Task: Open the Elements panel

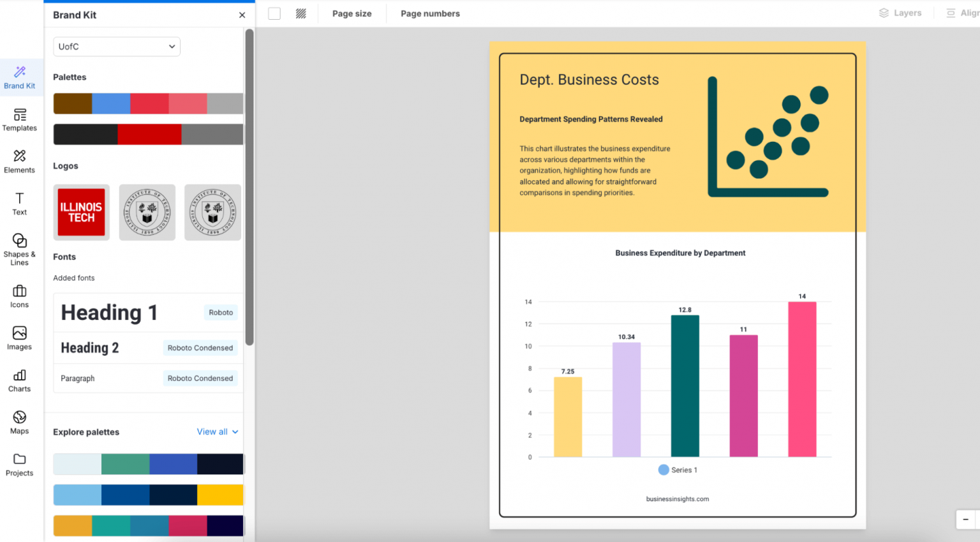Action: click(x=19, y=161)
